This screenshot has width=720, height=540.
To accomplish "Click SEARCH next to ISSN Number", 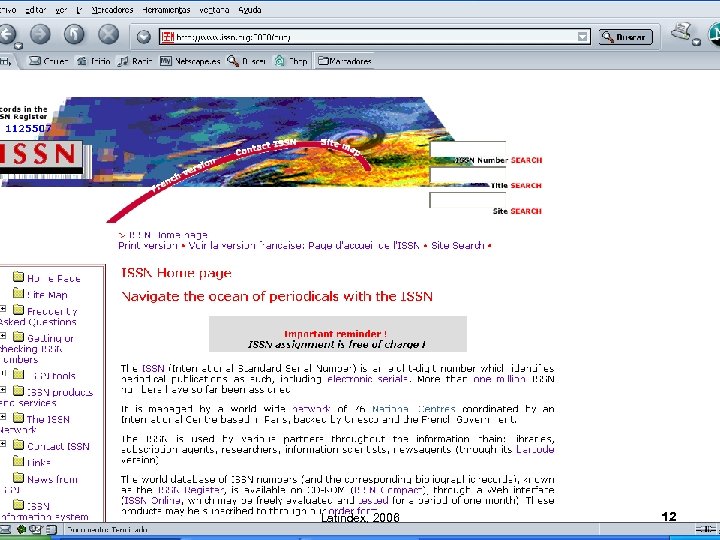I will tap(526, 160).
